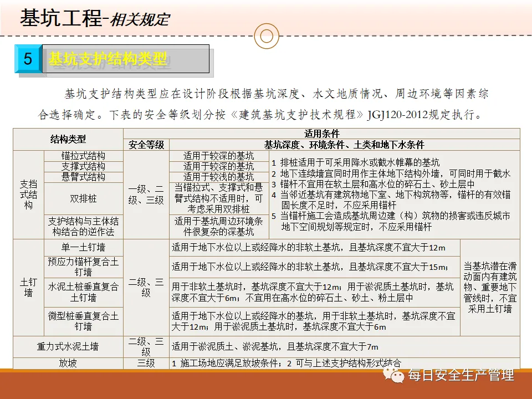Click note 4 about 邻近基坑有建筑物地下室
532x399 pixels.
click(391, 200)
